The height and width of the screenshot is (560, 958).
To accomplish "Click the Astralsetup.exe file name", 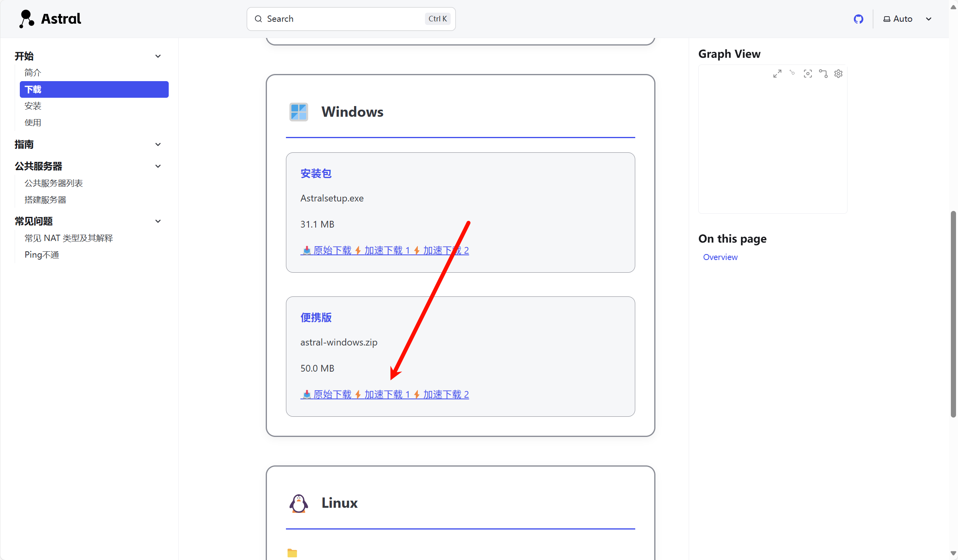I will pos(332,198).
